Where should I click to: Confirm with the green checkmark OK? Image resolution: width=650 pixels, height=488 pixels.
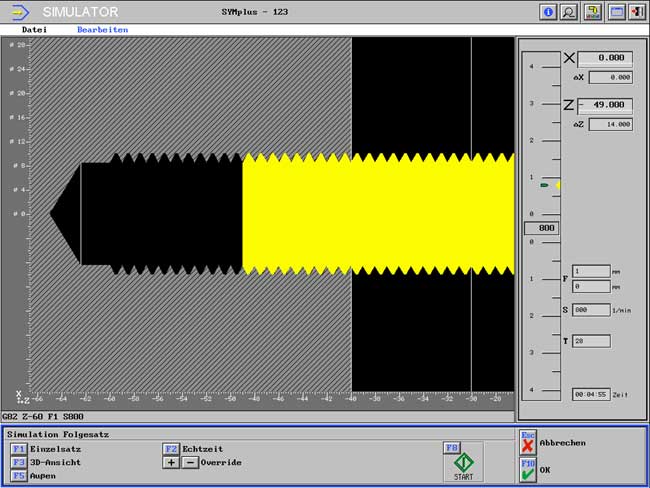(528, 469)
